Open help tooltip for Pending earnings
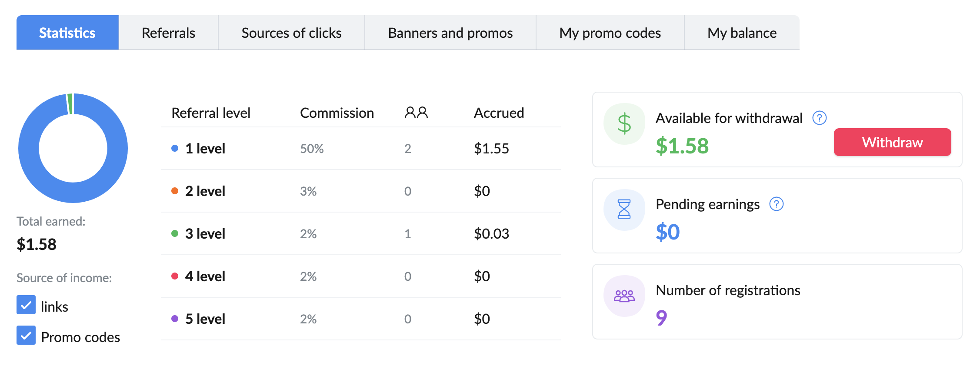The height and width of the screenshot is (366, 980). pos(777,204)
